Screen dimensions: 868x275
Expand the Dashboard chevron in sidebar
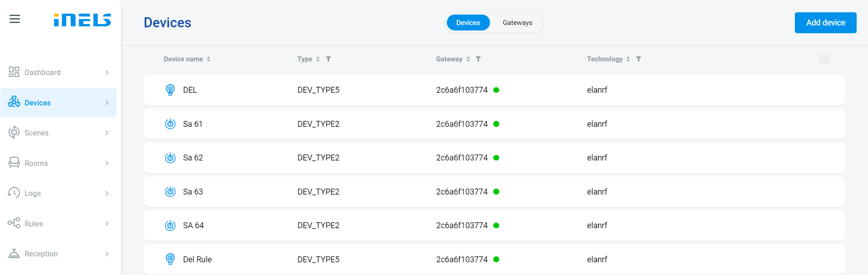107,73
